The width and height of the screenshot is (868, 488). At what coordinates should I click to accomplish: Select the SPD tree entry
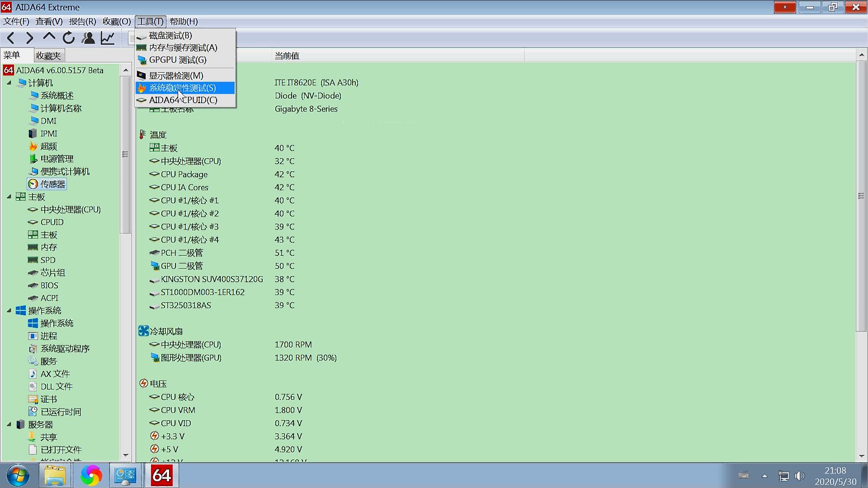[x=48, y=260]
